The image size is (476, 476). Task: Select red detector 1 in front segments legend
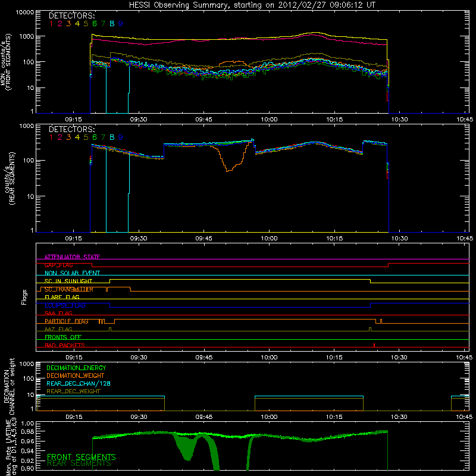point(51,24)
